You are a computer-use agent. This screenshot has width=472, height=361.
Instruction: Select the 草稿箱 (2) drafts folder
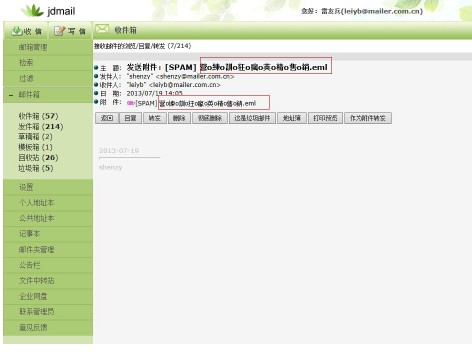[35, 137]
